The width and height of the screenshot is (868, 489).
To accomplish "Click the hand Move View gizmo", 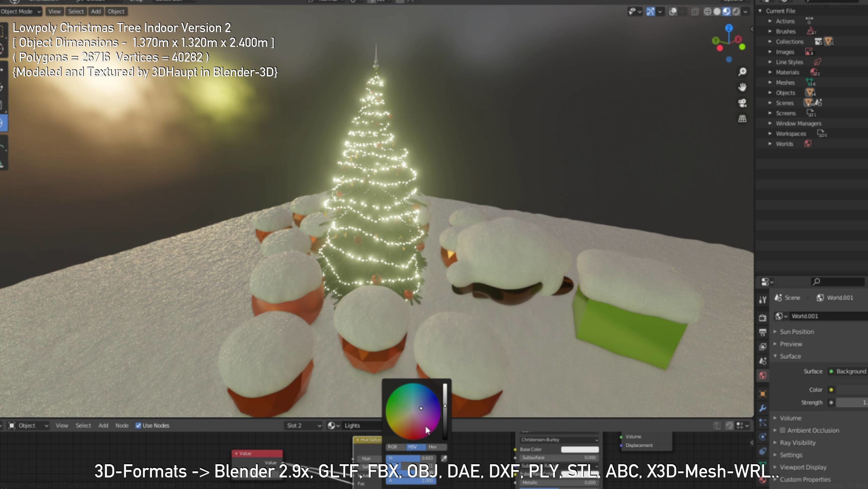I will click(x=742, y=87).
